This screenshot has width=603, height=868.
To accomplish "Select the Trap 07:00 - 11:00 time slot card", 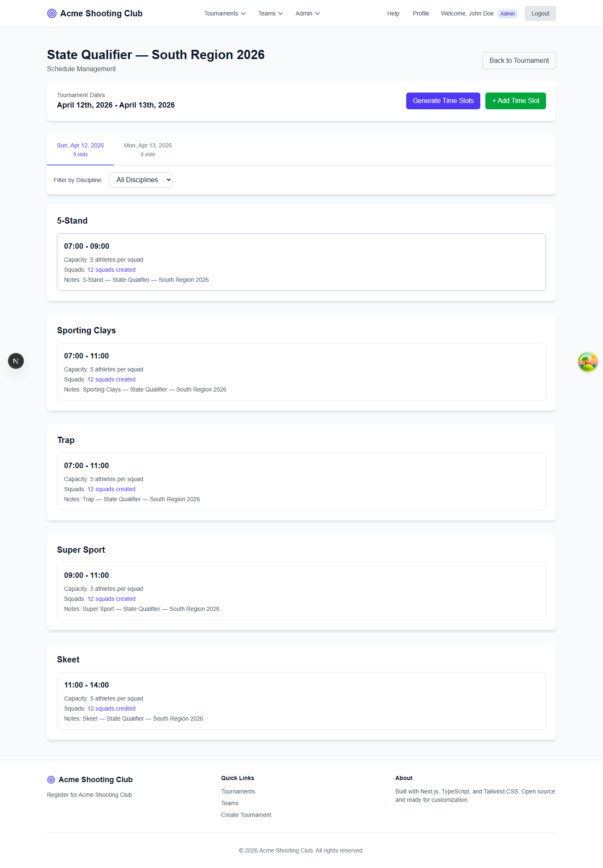I will (x=301, y=482).
